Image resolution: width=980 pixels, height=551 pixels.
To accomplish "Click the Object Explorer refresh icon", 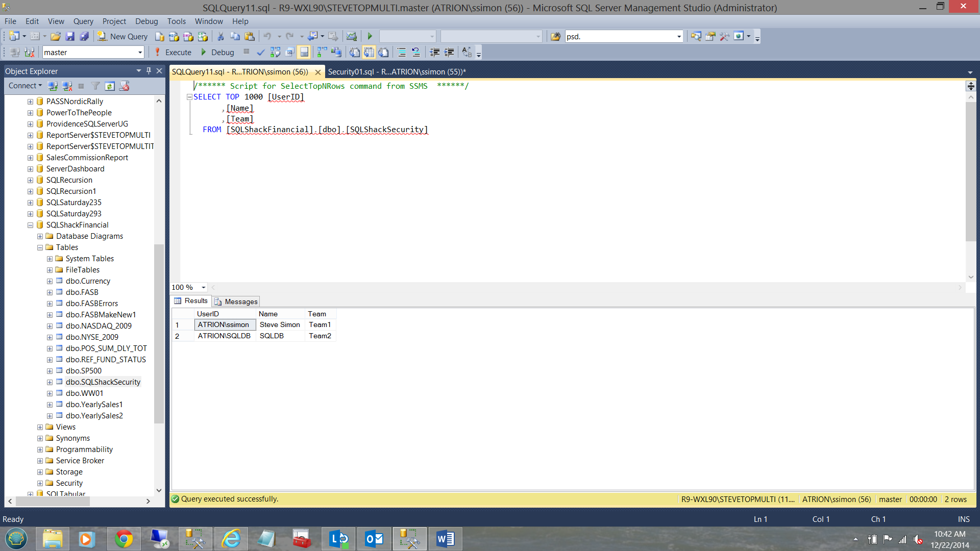I will [x=110, y=86].
